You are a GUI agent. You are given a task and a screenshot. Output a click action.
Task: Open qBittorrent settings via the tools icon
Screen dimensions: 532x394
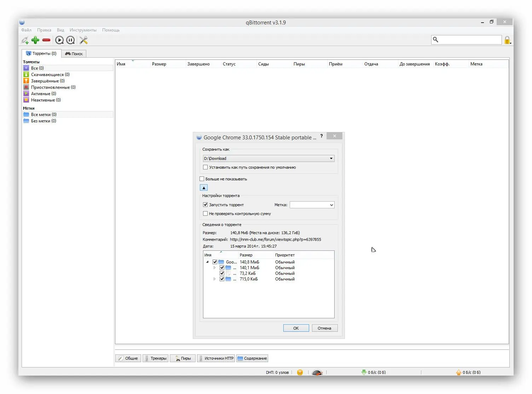tap(83, 40)
